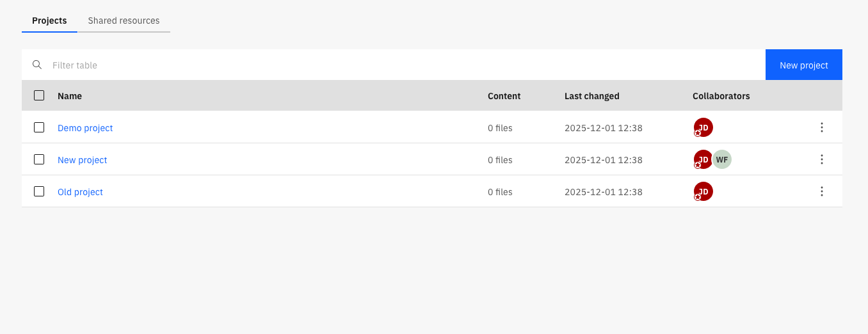
Task: Open overflow menu for Old project
Action: pyautogui.click(x=822, y=191)
